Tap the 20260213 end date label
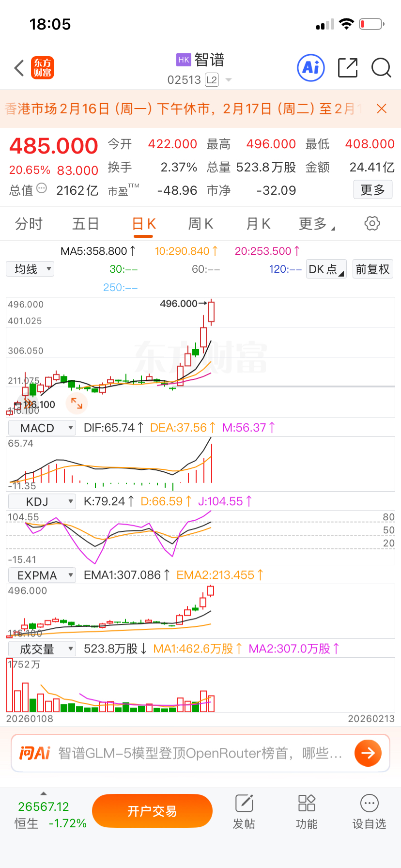 click(371, 719)
